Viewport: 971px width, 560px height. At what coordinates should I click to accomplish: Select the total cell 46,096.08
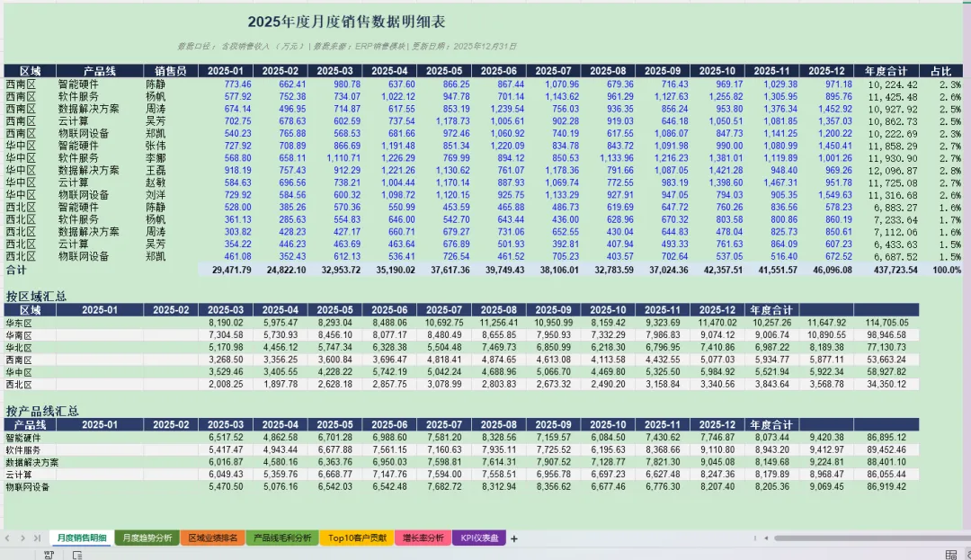click(x=827, y=271)
